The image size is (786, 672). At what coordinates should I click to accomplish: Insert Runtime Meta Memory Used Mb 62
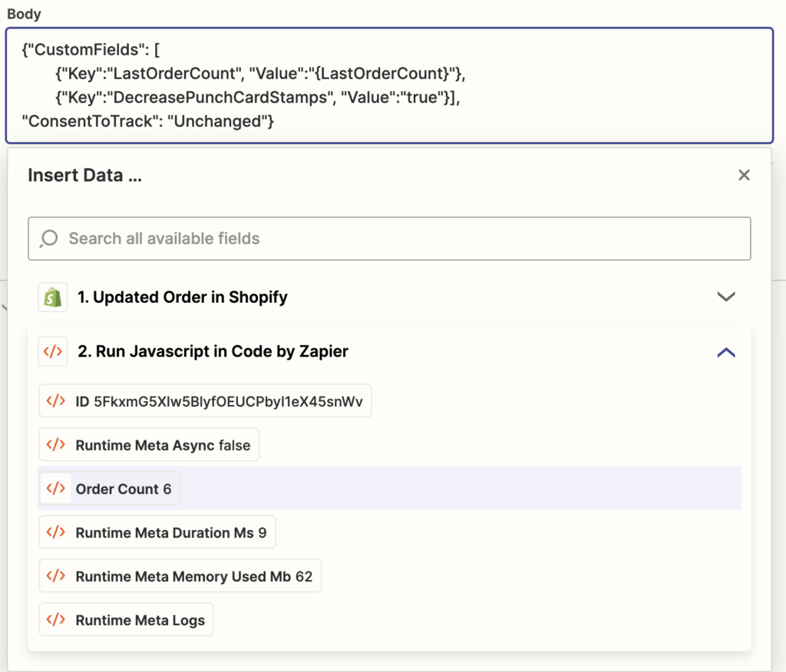180,576
